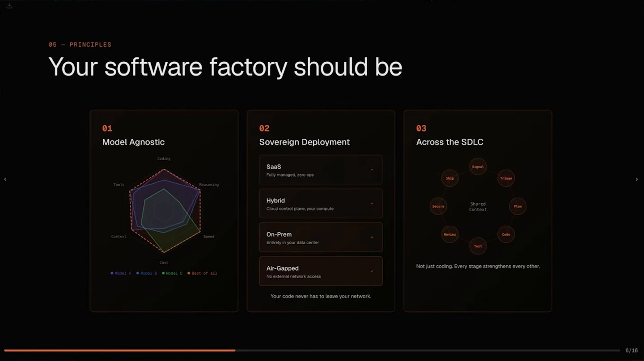Click the download icon in top-left corner
This screenshot has height=361, width=644.
pyautogui.click(x=9, y=5)
